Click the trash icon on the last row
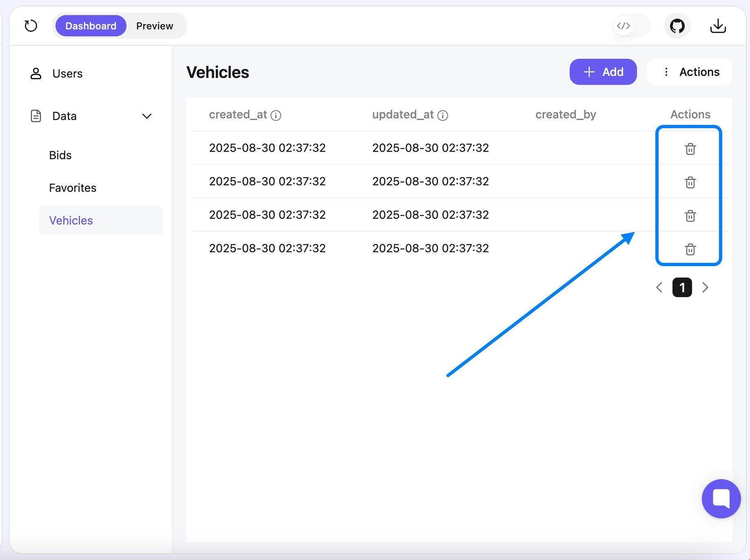 click(690, 249)
